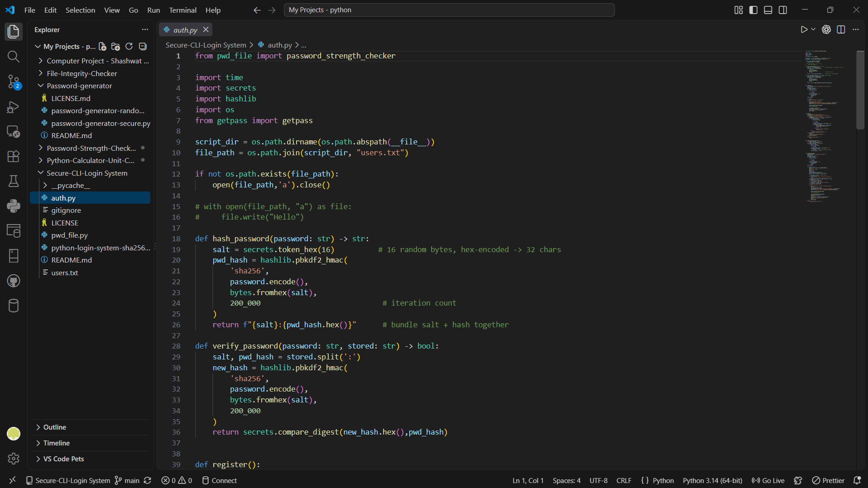The image size is (868, 488).
Task: Click the editor vertical scrollbar thumb
Action: pyautogui.click(x=860, y=90)
